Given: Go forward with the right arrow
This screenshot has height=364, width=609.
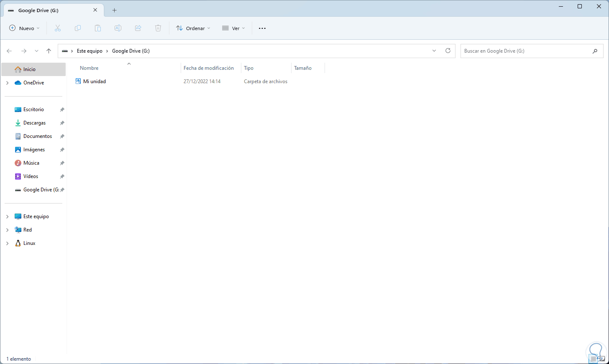Looking at the screenshot, I should [x=24, y=51].
